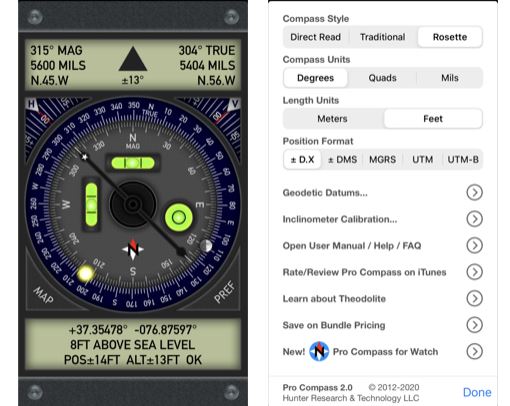Tap the MAP corner button
This screenshot has height=406, width=510.
[43, 295]
